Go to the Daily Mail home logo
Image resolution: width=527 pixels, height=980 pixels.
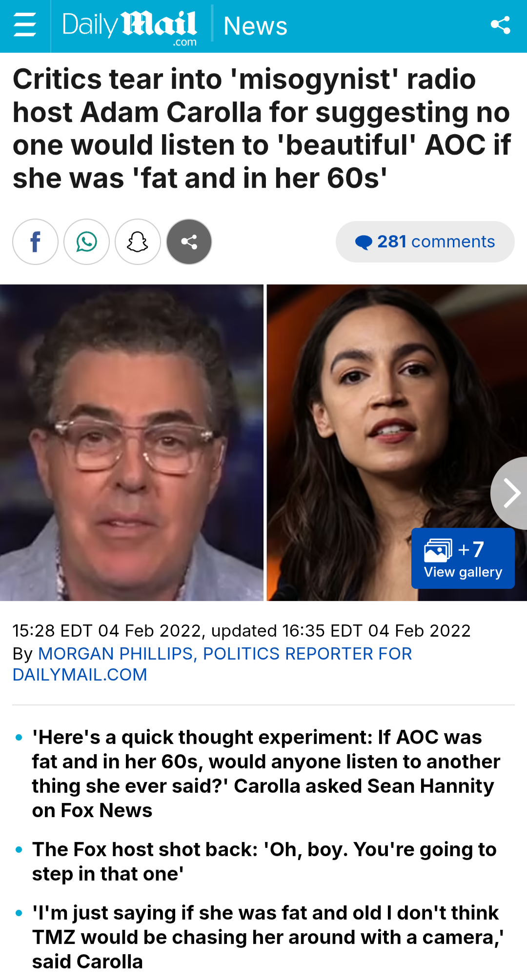(130, 27)
